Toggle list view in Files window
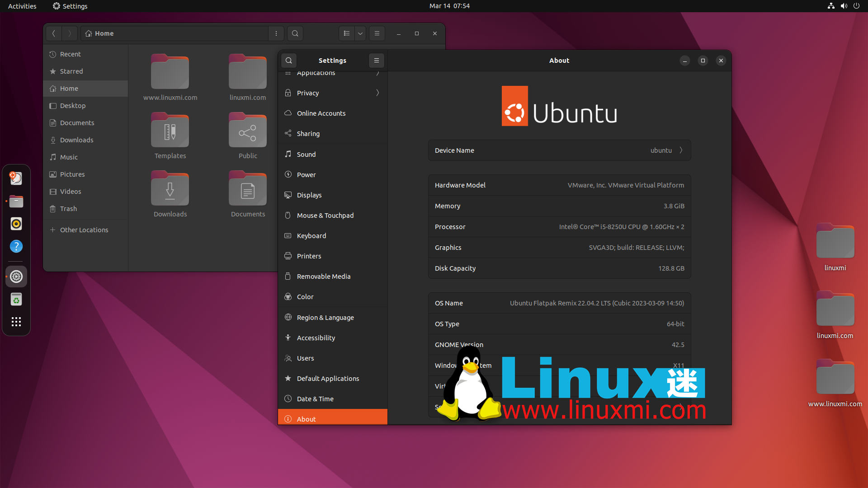The width and height of the screenshot is (868, 488). pyautogui.click(x=347, y=33)
